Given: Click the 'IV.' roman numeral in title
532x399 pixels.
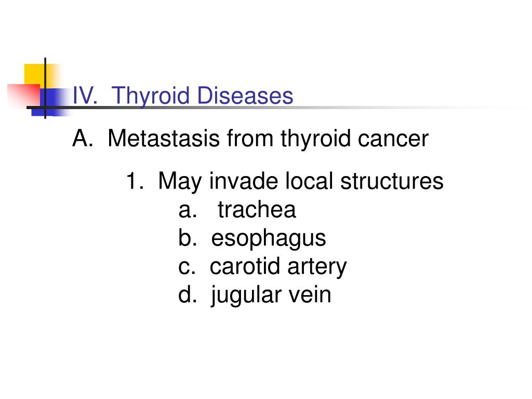Looking at the screenshot, I should pos(85,96).
